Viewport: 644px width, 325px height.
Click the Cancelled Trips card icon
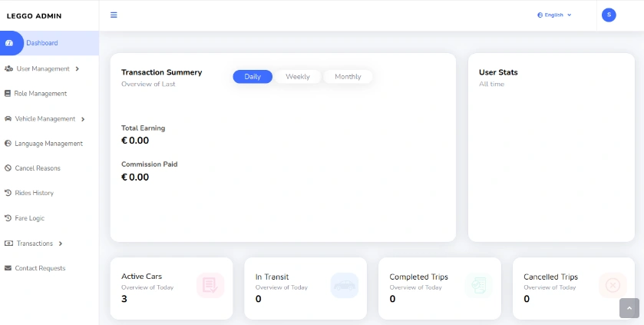pos(612,286)
